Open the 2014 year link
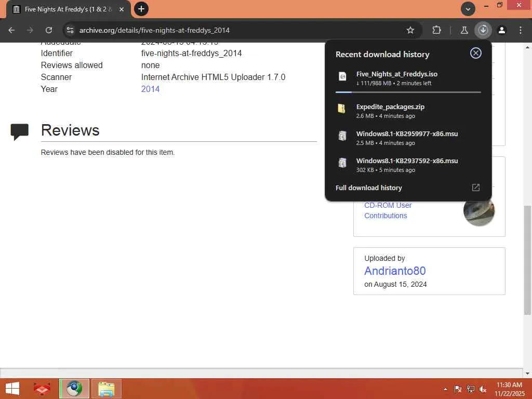Image resolution: width=532 pixels, height=399 pixels. [150, 89]
